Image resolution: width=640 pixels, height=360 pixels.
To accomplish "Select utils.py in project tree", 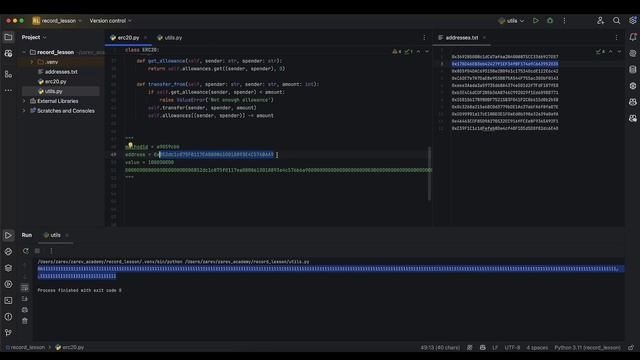I will (53, 91).
